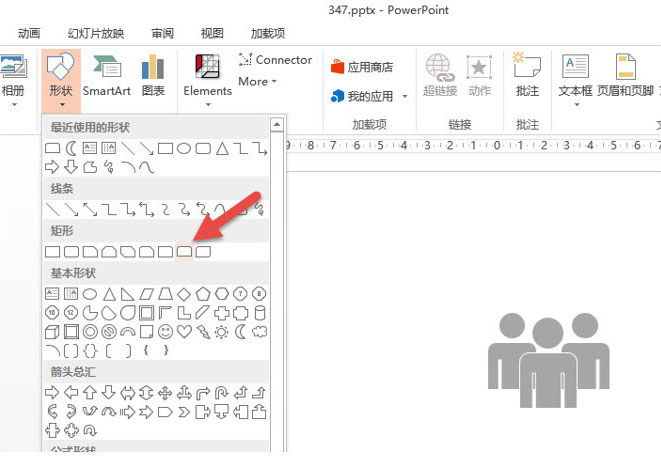Screen dimensions: 661x468
Task: Select the pentagon shape in 基本形状
Action: (x=202, y=293)
